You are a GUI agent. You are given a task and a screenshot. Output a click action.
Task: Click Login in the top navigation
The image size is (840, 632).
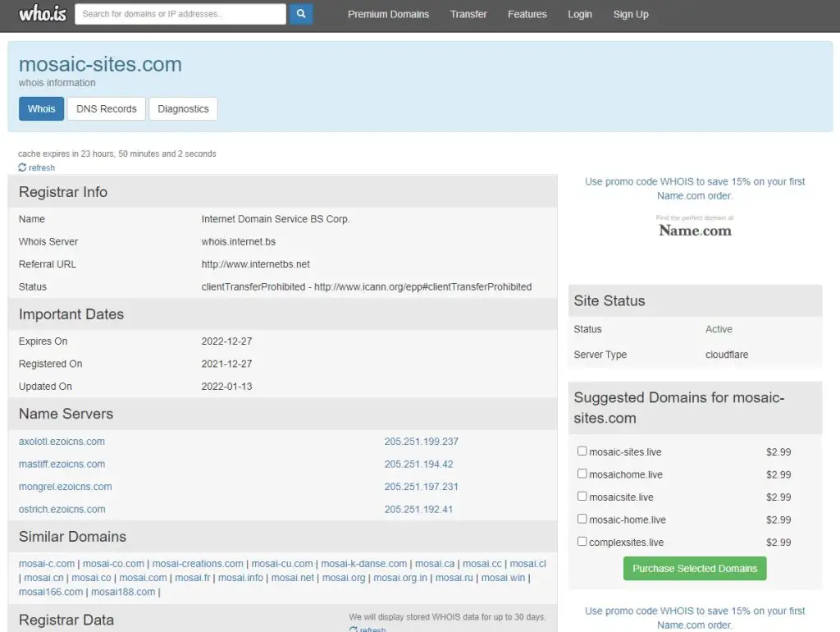click(580, 15)
